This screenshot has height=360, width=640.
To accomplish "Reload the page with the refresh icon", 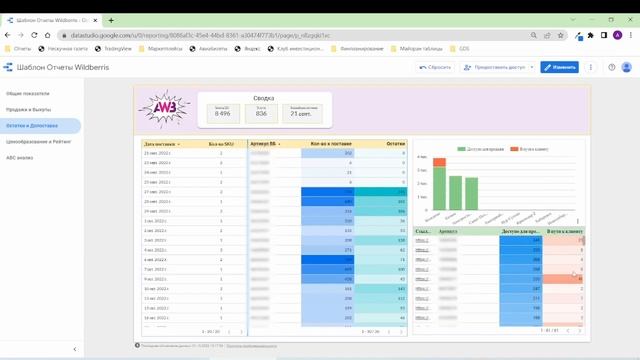I will 34,36.
